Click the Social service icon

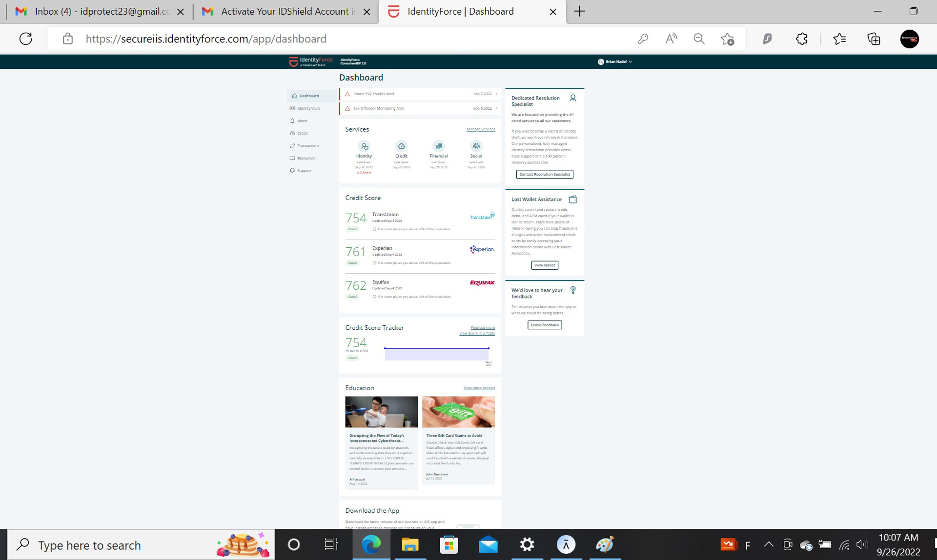[x=476, y=146]
